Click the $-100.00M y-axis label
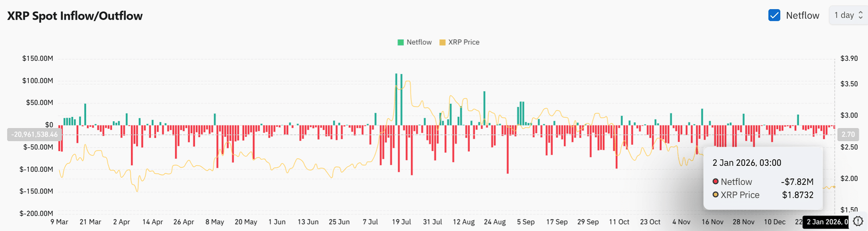This screenshot has width=868, height=231. [36, 169]
